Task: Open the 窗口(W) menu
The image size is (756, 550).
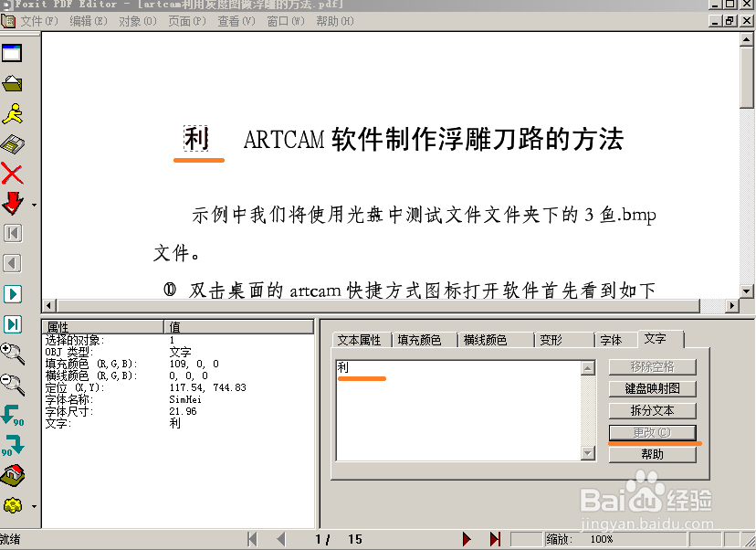Action: click(x=286, y=21)
